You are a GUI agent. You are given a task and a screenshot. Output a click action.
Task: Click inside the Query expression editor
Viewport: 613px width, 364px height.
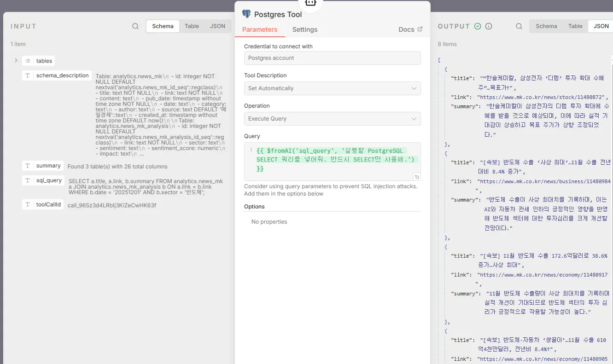332,161
